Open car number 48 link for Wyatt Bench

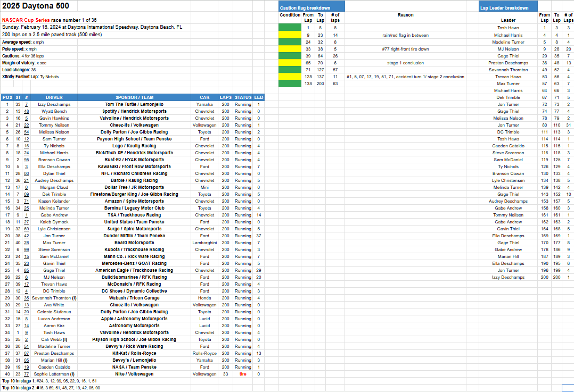(27, 112)
